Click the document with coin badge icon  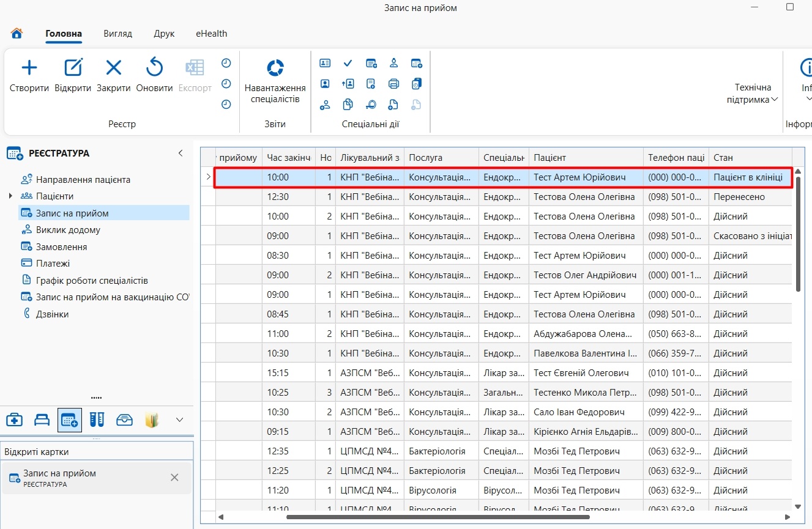(371, 84)
